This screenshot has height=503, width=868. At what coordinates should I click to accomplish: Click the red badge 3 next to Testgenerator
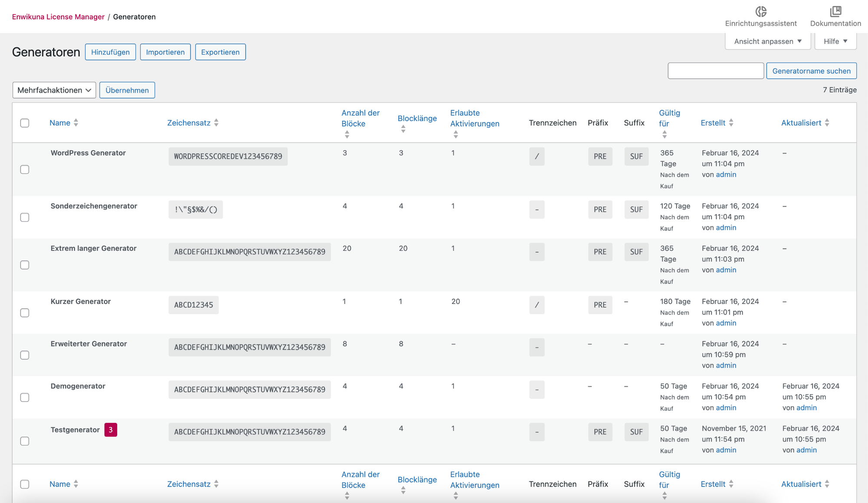111,430
